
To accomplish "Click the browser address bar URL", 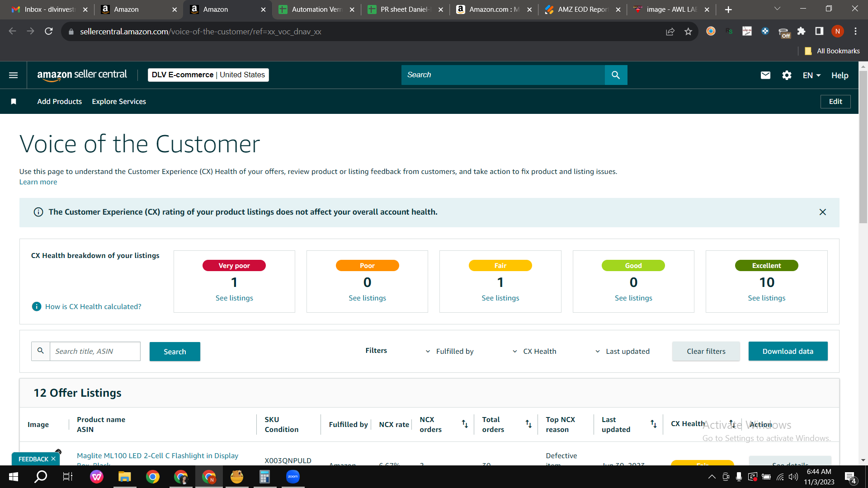I will (x=201, y=32).
